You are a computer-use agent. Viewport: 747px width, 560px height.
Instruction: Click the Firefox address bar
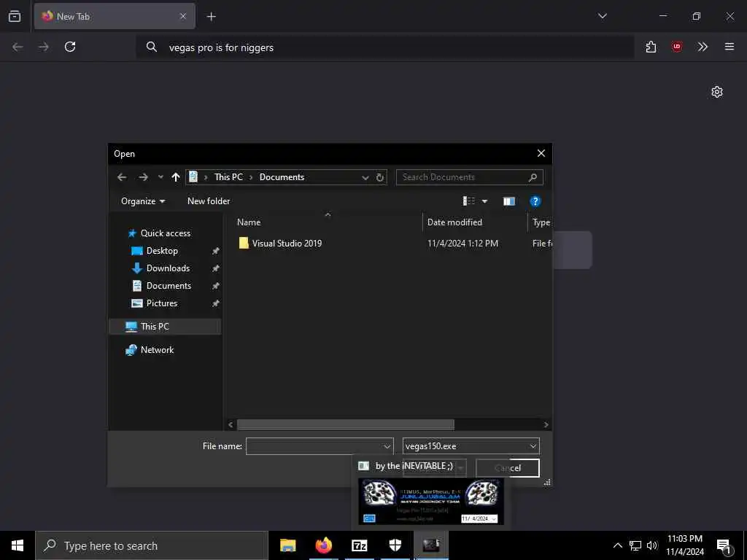point(385,47)
